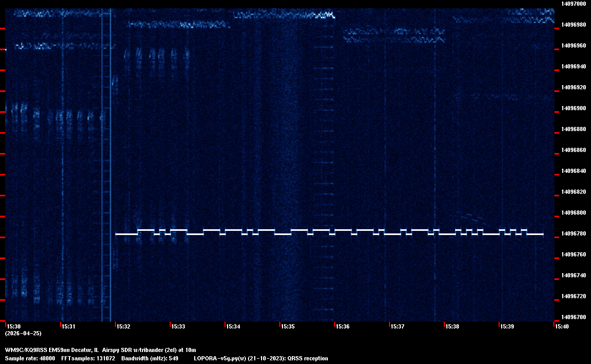
Task: Click the (2026-04-25) date text
Action: [x=23, y=333]
